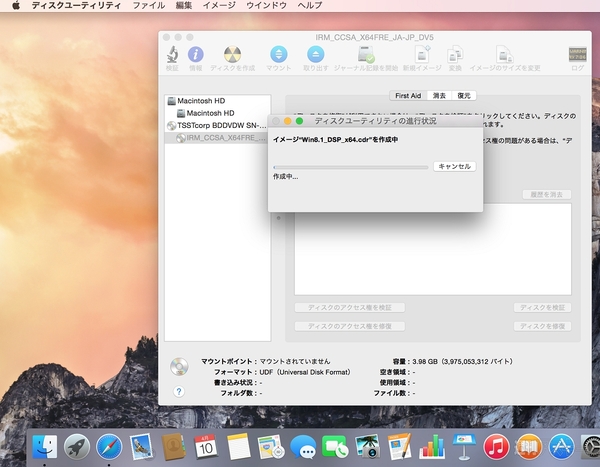Click the Enable Journaling (ジャーナル記録を開始) icon

click(x=366, y=54)
